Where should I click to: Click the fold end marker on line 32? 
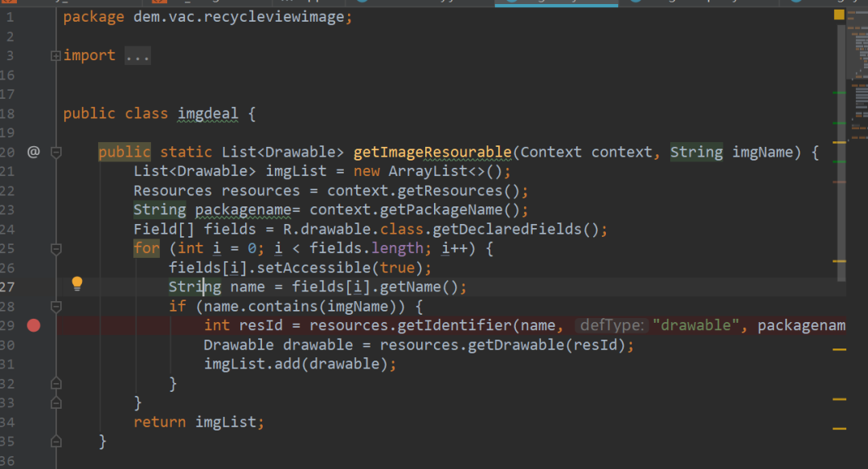coord(56,384)
